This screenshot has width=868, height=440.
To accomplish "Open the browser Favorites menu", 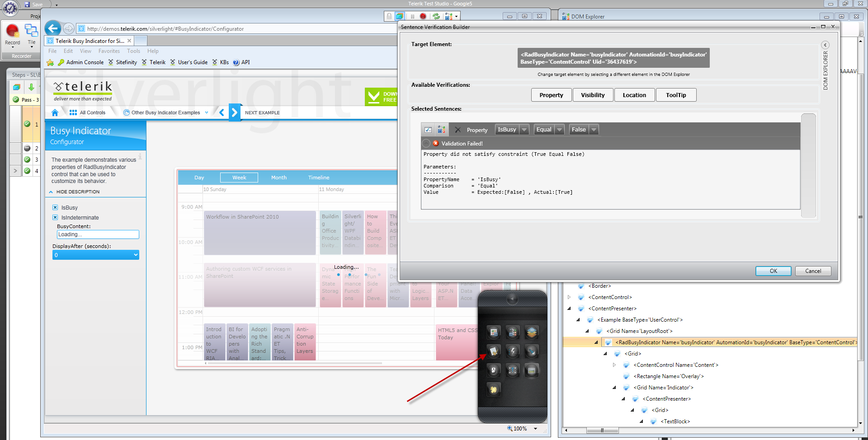I will point(109,51).
